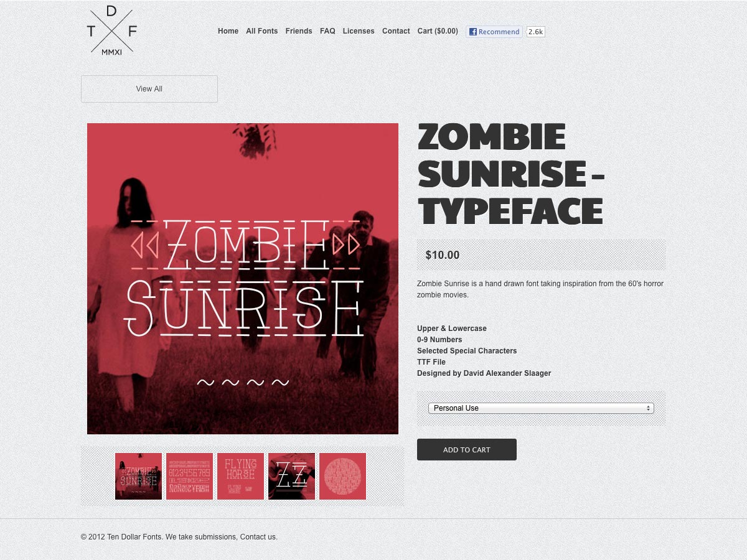This screenshot has width=747, height=560.
Task: Navigate to the FAQ page
Action: pos(327,31)
